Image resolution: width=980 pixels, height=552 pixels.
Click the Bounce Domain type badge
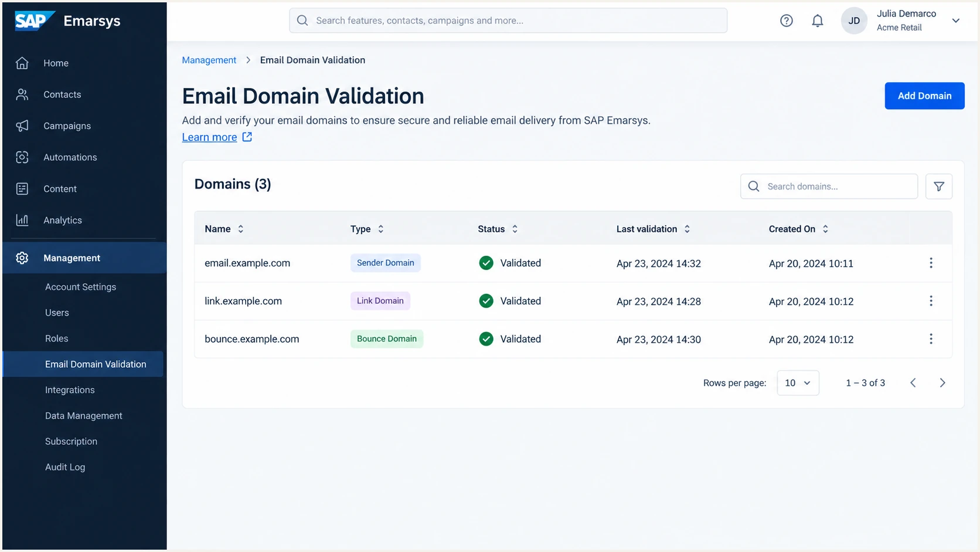tap(387, 339)
